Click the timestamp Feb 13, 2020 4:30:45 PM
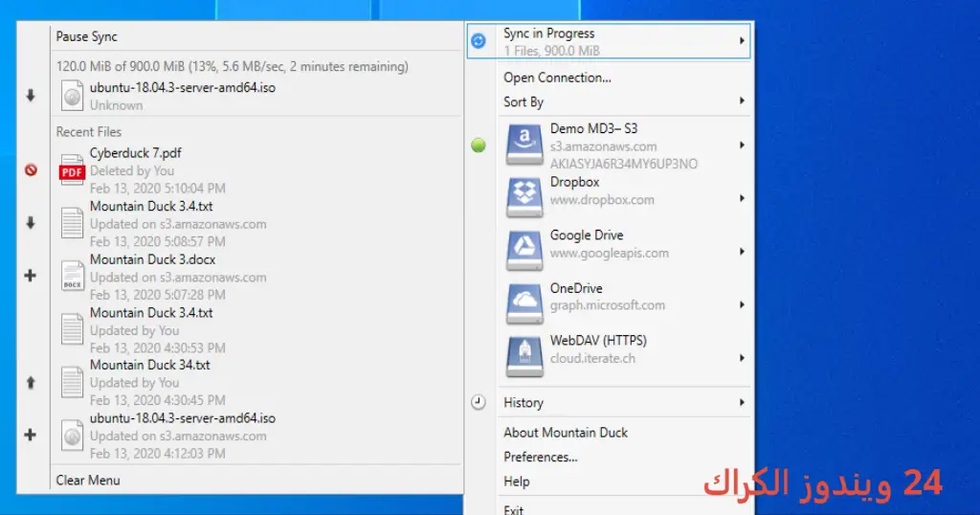 (158, 400)
